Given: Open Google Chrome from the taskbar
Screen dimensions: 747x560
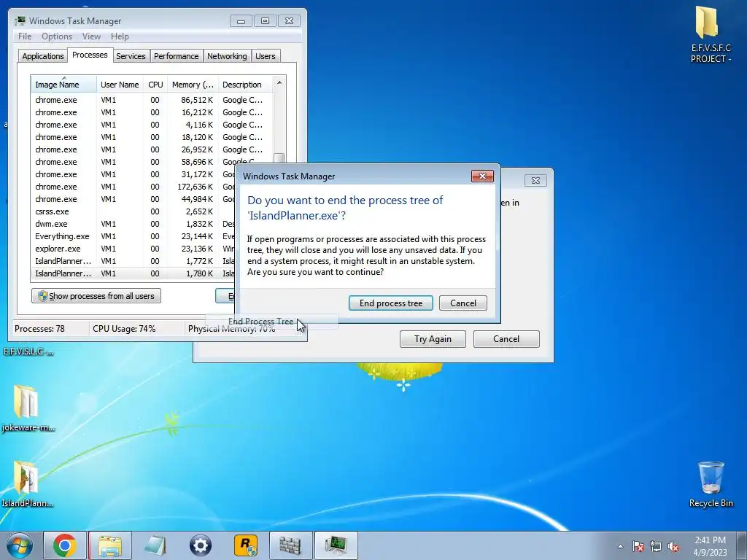Looking at the screenshot, I should coord(65,545).
